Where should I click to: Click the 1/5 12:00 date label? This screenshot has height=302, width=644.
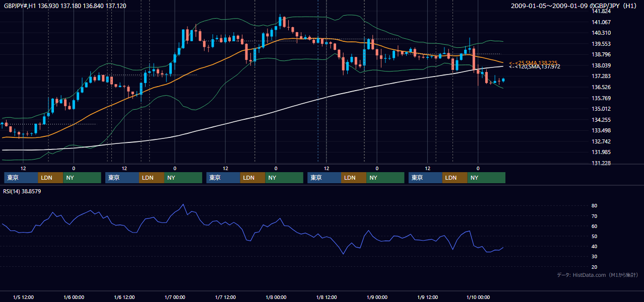click(23, 297)
